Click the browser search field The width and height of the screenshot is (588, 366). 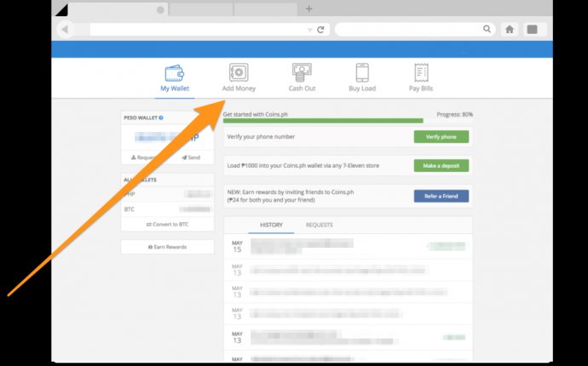coord(415,29)
